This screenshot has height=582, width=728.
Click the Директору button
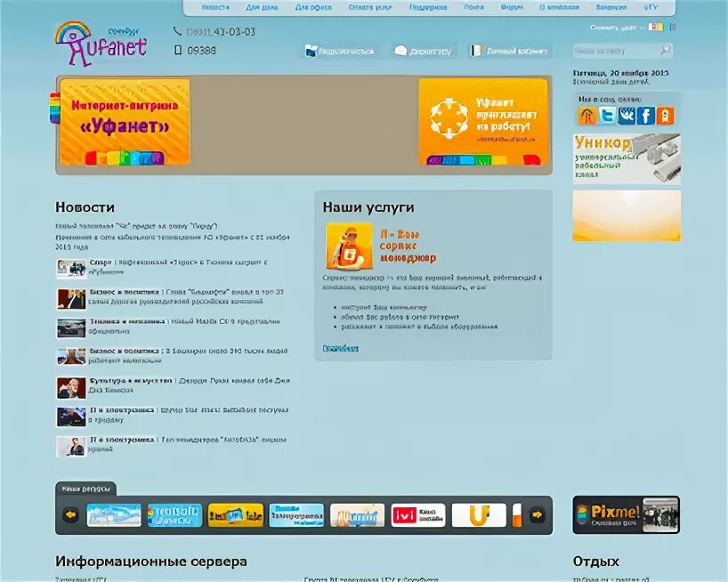point(423,51)
